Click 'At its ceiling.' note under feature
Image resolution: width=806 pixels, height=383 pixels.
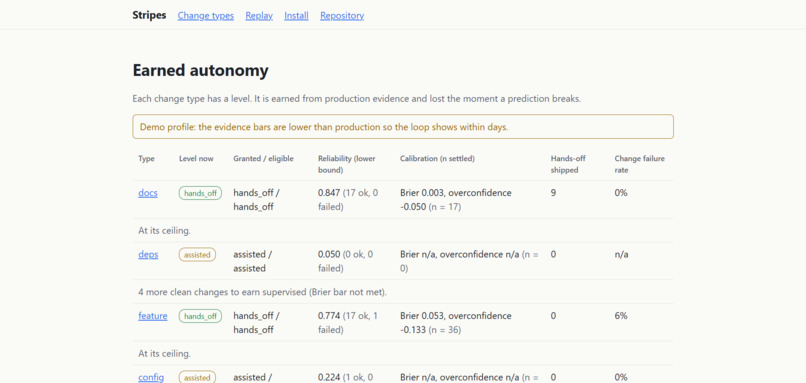tap(164, 354)
